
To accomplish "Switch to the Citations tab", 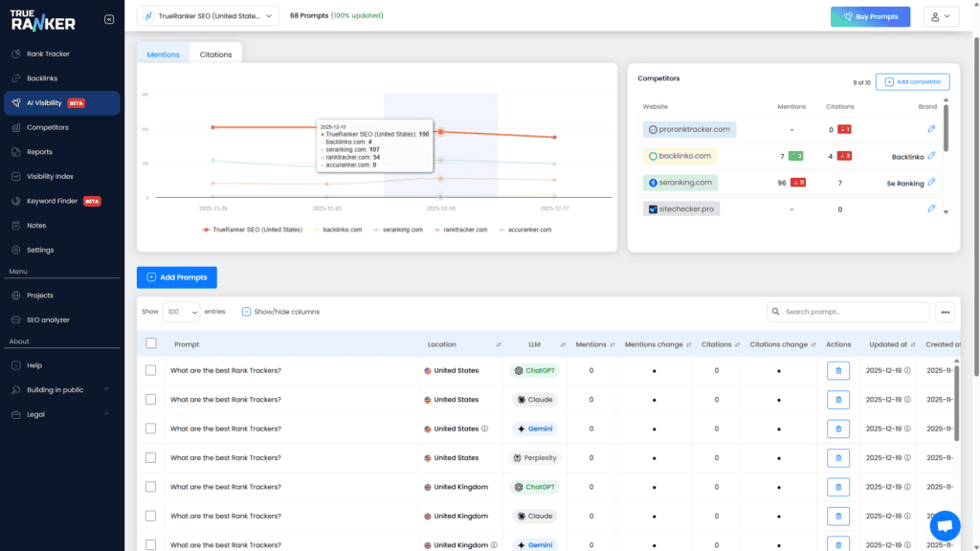I will point(215,55).
